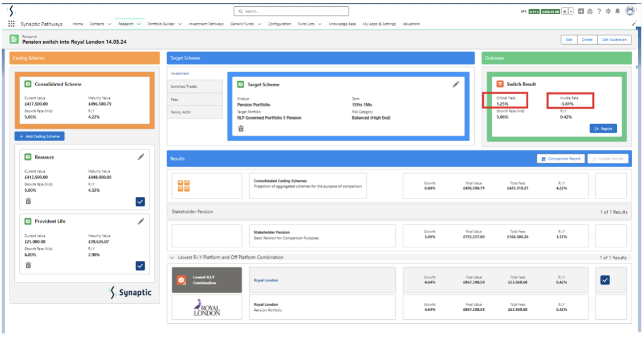Open the global actions plus icon
This screenshot has width=644, height=338.
[581, 11]
